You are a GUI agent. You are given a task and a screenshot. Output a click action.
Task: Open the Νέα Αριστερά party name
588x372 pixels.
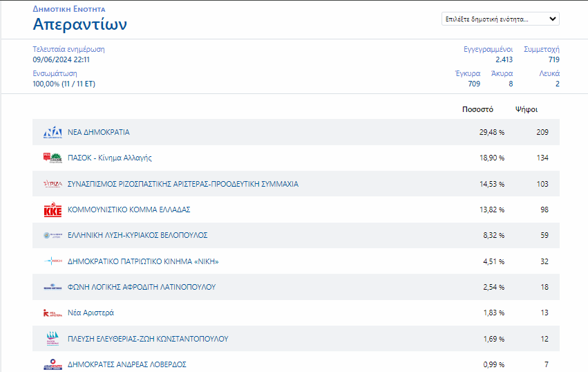[x=91, y=313]
